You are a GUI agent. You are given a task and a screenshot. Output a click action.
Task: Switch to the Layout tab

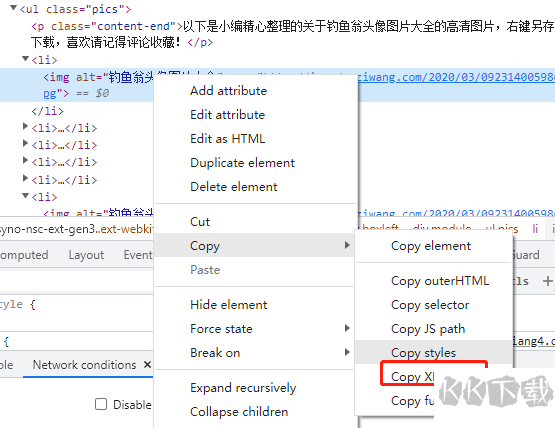pos(86,255)
